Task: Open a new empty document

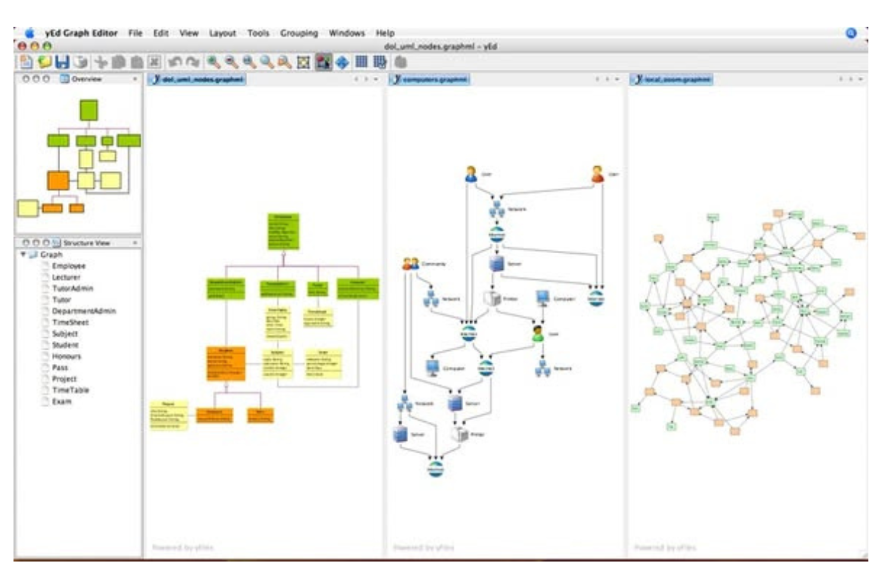Action: [26, 61]
